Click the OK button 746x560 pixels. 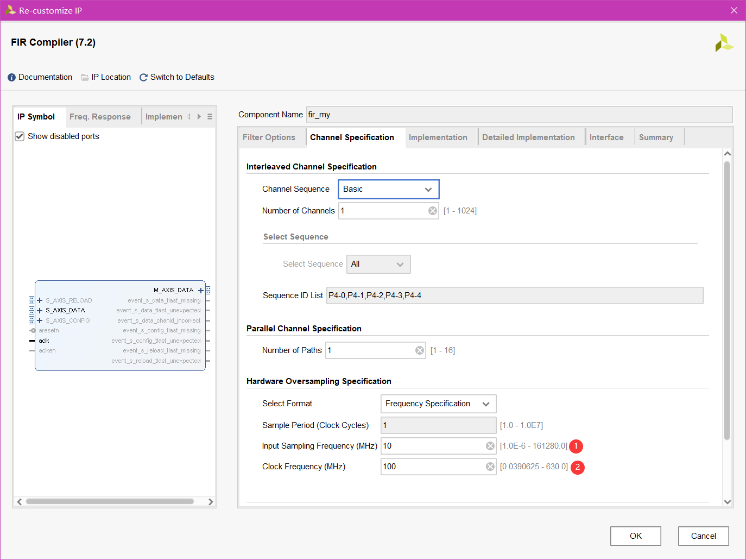pyautogui.click(x=636, y=536)
